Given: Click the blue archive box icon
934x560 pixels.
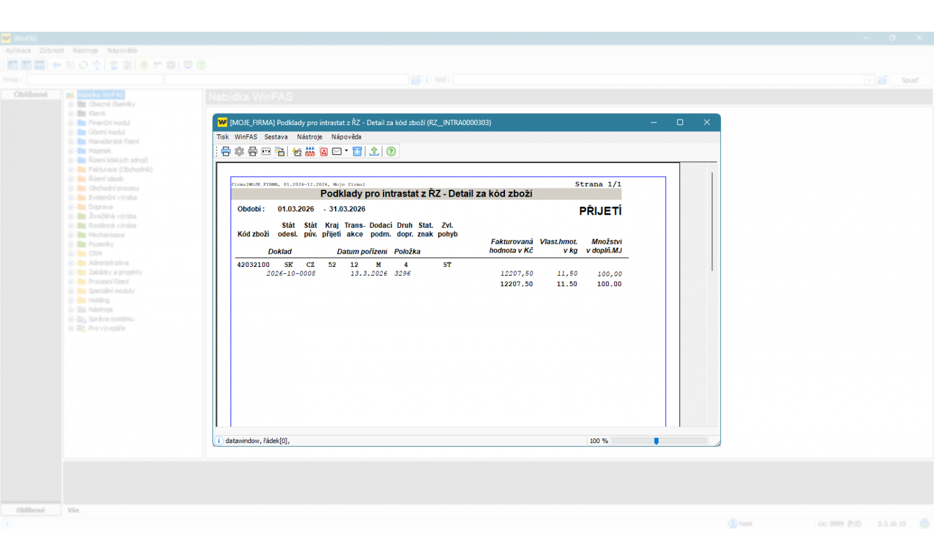Looking at the screenshot, I should pos(357,151).
